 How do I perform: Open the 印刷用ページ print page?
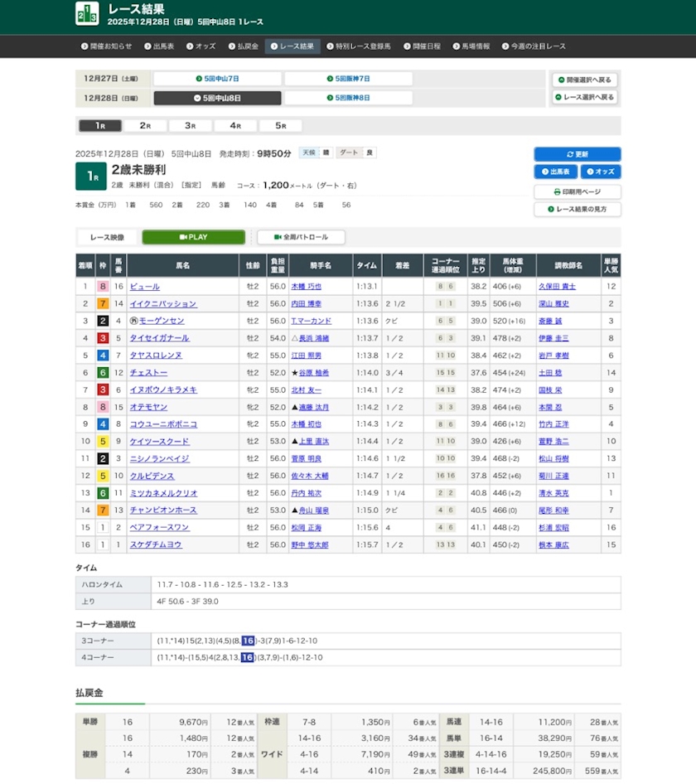pyautogui.click(x=577, y=192)
